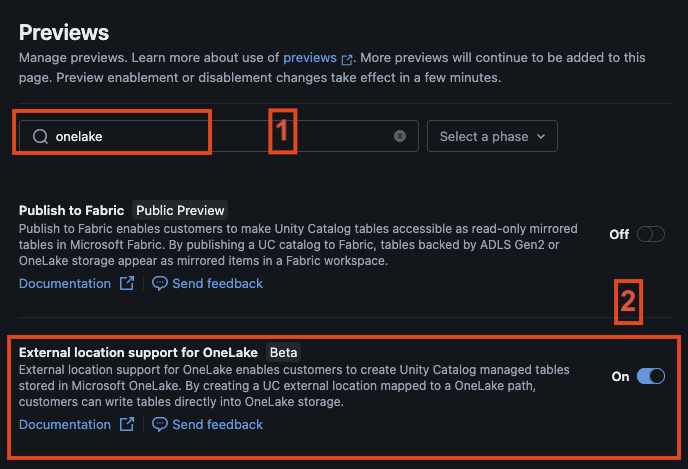
Task: Open the previews hyperlink
Action: (310, 57)
